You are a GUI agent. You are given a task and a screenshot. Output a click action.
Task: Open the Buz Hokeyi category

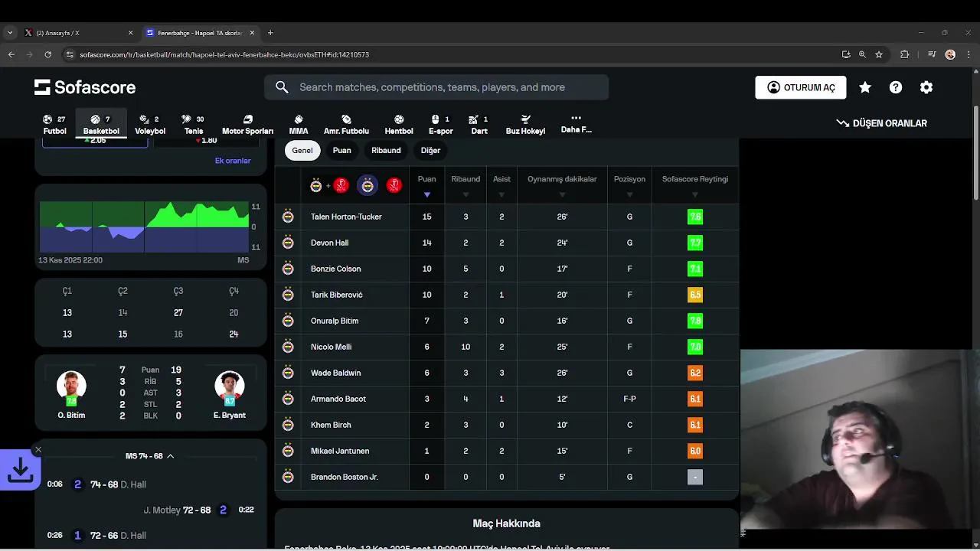(x=525, y=125)
